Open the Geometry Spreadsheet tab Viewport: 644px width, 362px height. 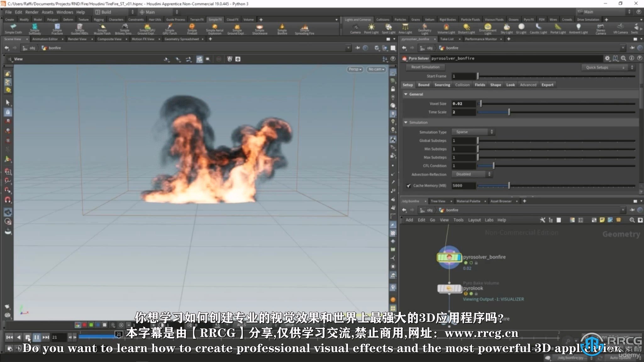point(182,39)
